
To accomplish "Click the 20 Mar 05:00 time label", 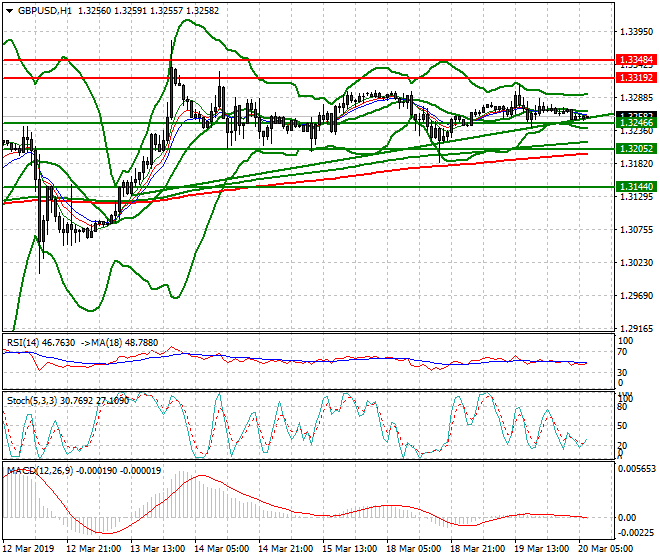I will (x=605, y=549).
